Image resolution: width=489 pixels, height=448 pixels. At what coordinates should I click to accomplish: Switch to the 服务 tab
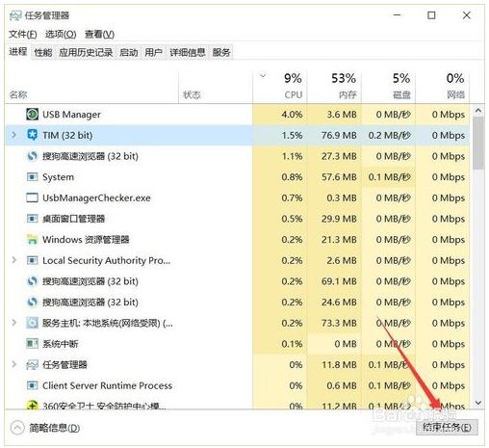point(221,52)
